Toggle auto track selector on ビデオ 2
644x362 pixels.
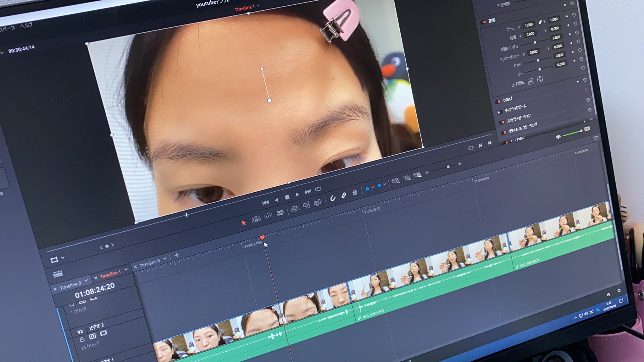point(92,337)
